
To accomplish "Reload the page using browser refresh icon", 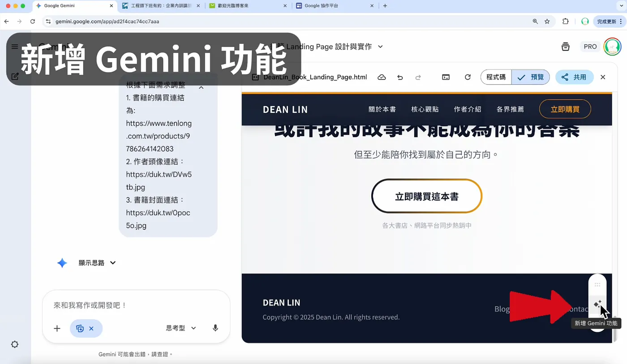I will coord(32,21).
